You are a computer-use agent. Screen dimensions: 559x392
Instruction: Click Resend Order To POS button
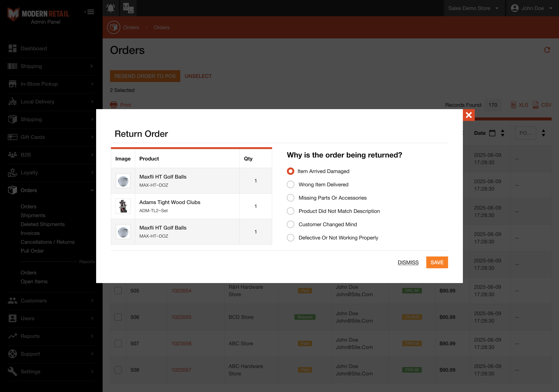(145, 76)
